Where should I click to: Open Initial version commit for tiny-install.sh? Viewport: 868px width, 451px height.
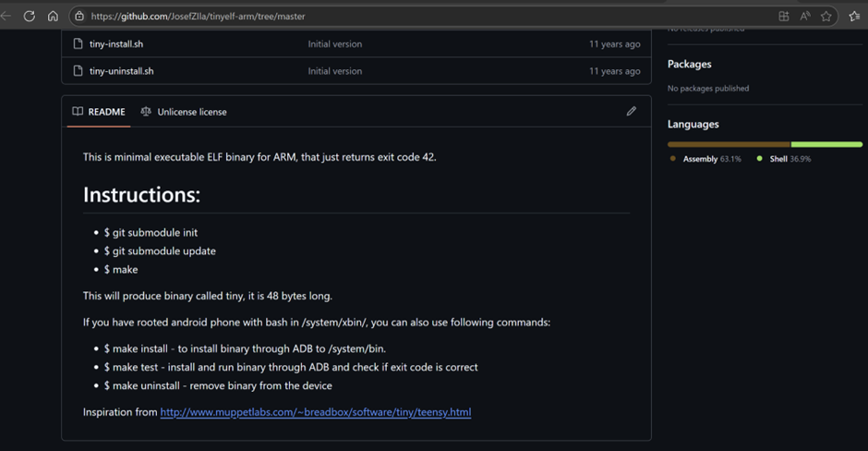pyautogui.click(x=334, y=43)
